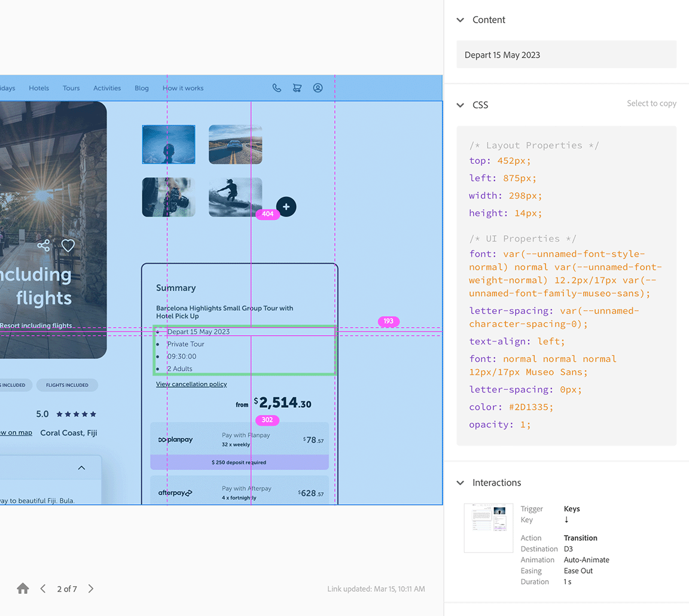The height and width of the screenshot is (616, 689).
Task: Select the car on road thumbnail
Action: [x=236, y=144]
